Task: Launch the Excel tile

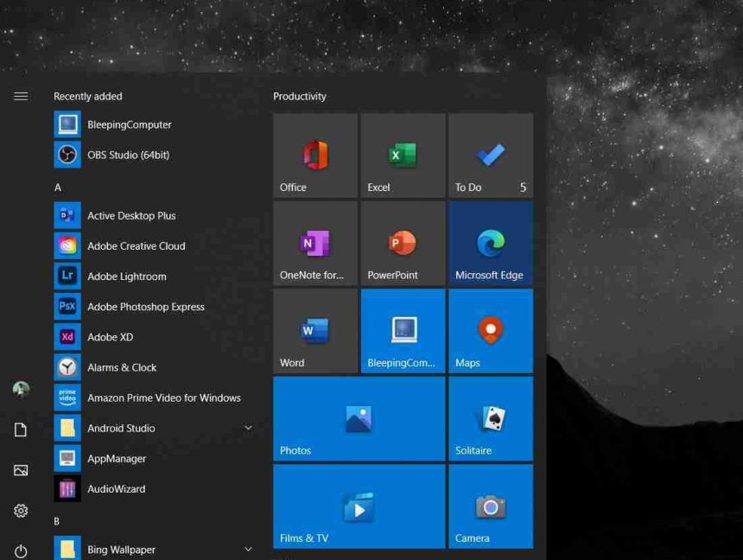Action: pyautogui.click(x=403, y=155)
